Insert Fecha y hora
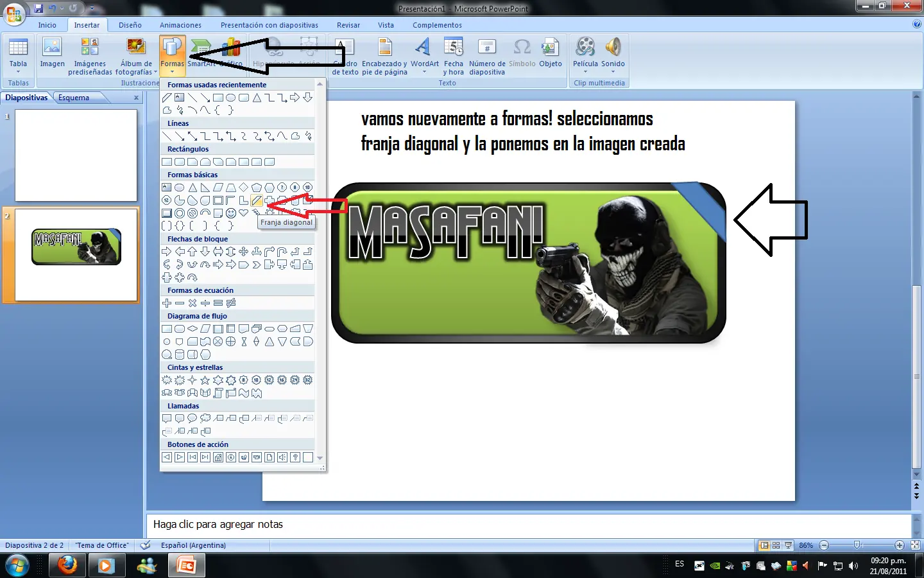Image resolution: width=924 pixels, height=578 pixels. (453, 56)
